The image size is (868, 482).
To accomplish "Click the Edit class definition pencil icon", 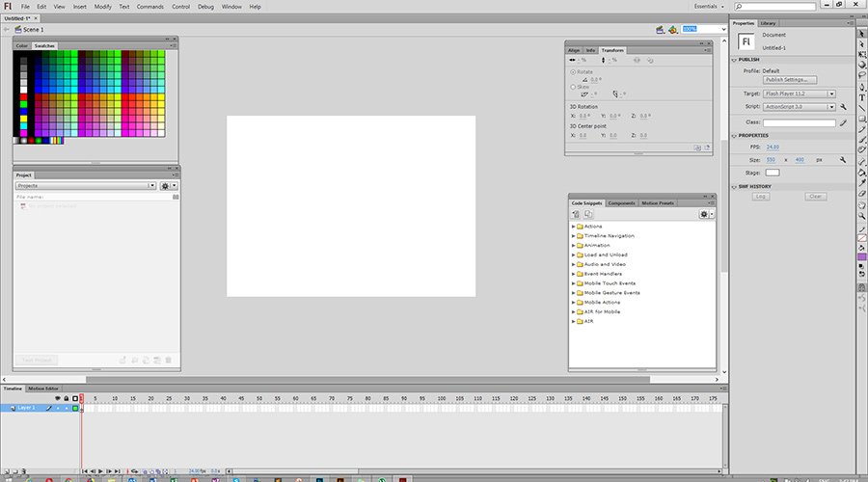I will coord(843,122).
